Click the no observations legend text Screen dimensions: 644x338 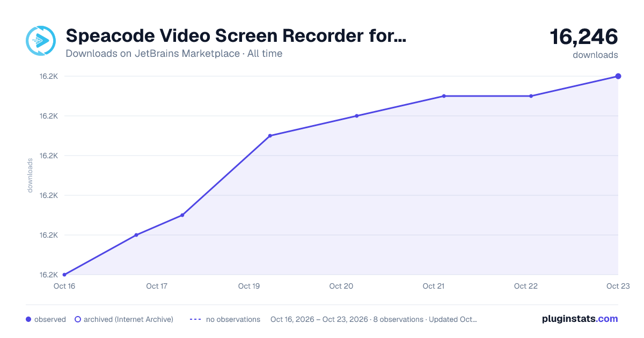coord(233,319)
